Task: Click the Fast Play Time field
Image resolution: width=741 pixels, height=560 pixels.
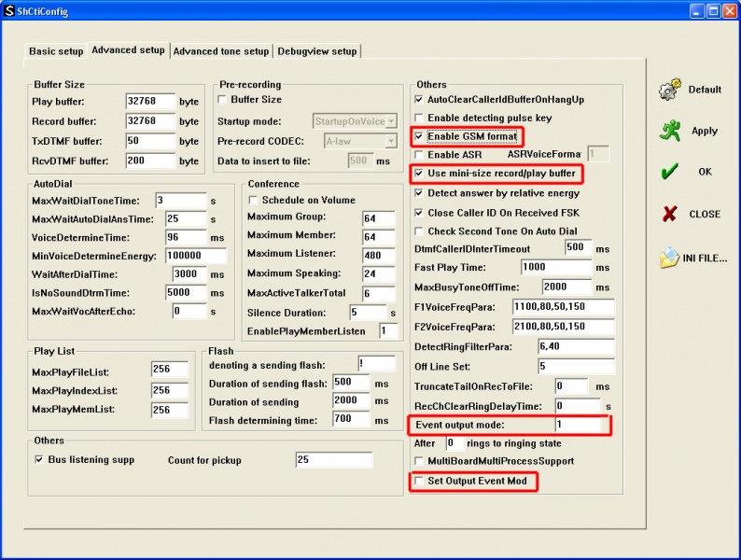Action: [556, 267]
